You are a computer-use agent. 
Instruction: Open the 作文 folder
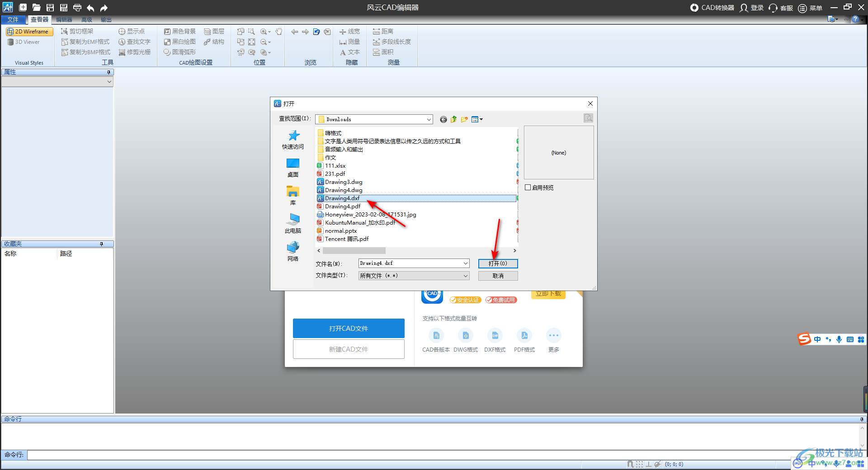pos(330,158)
